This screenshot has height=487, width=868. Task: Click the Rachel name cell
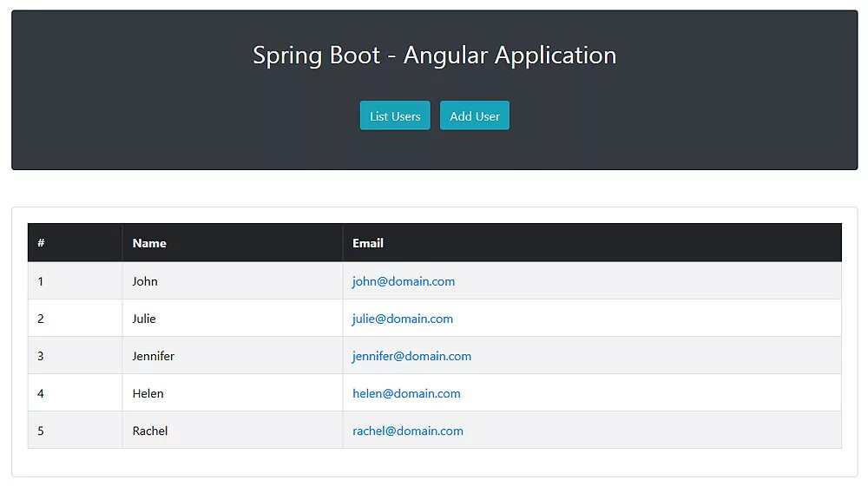pos(150,431)
